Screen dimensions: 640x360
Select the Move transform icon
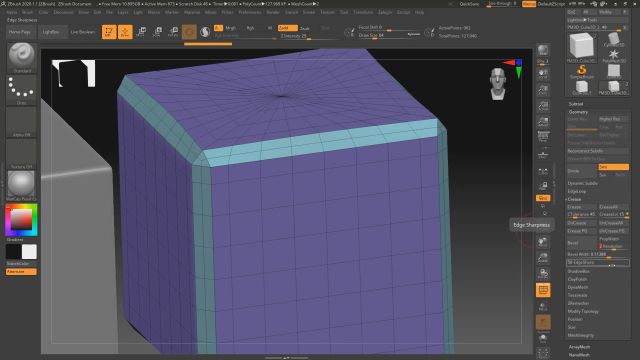point(141,32)
